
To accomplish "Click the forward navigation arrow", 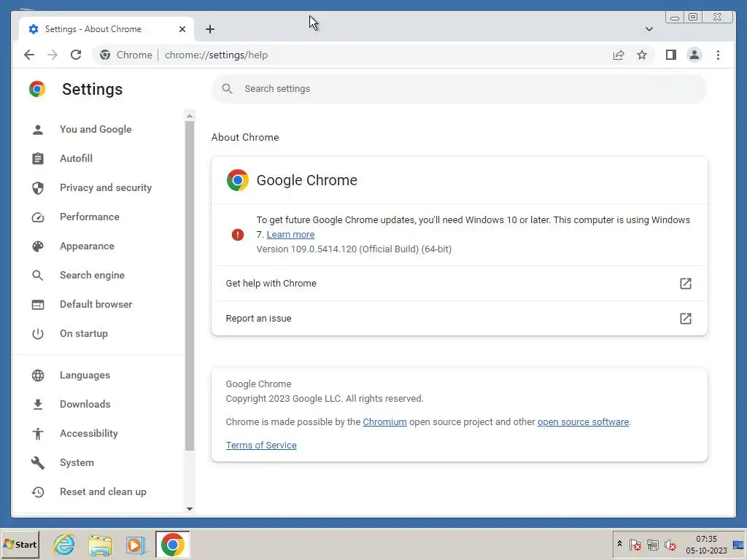I will pyautogui.click(x=53, y=55).
